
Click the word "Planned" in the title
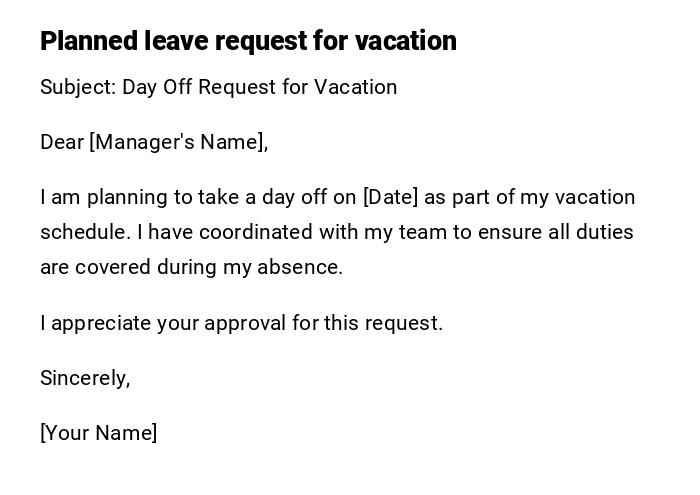click(x=88, y=41)
